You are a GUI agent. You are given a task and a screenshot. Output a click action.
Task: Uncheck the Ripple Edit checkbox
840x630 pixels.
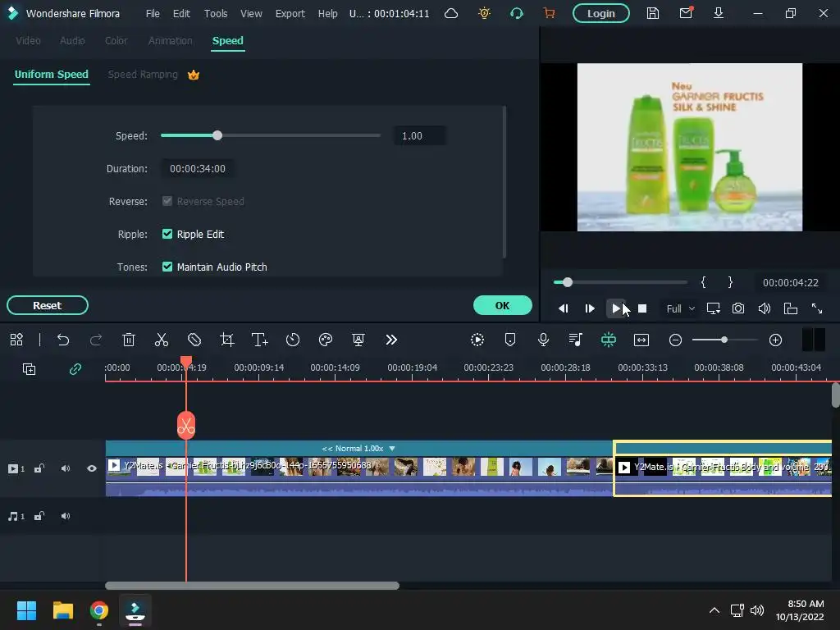(x=167, y=234)
